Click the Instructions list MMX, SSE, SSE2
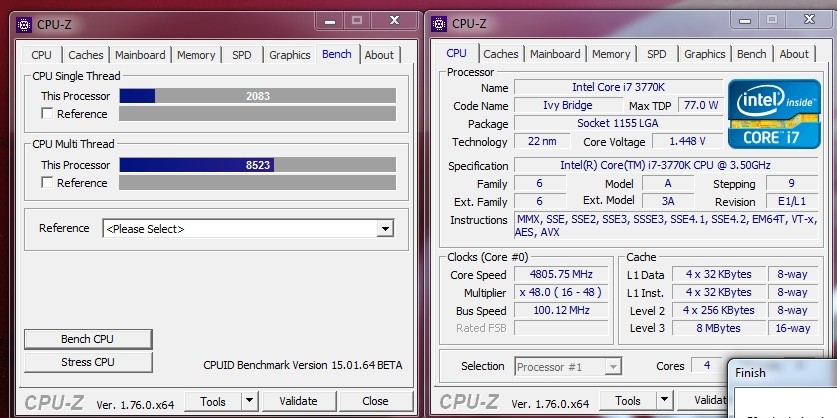Screen dimensions: 837x418 [x=666, y=225]
